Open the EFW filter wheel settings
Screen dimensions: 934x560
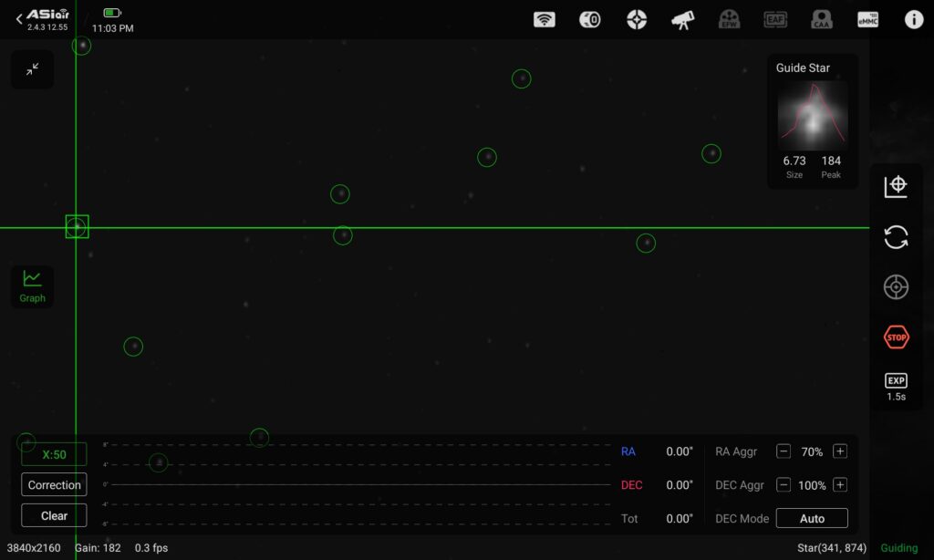point(729,20)
